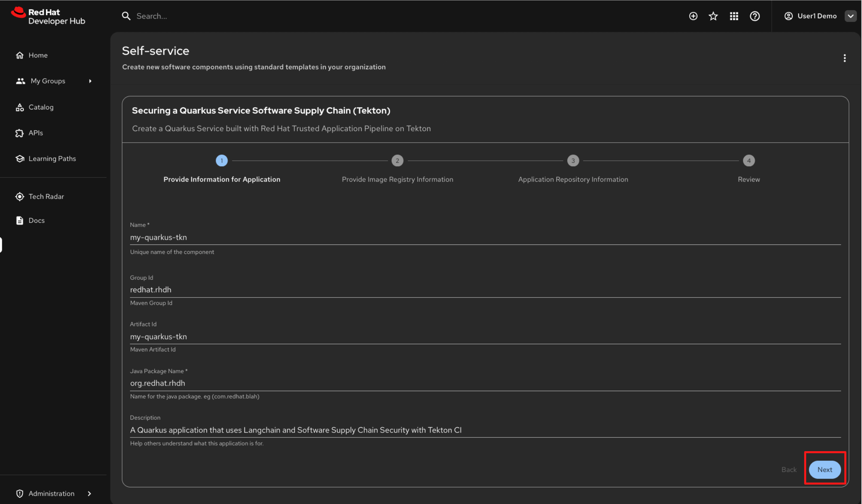Click the Red Hat Developer Hub logo
Image resolution: width=862 pixels, height=504 pixels.
48,16
